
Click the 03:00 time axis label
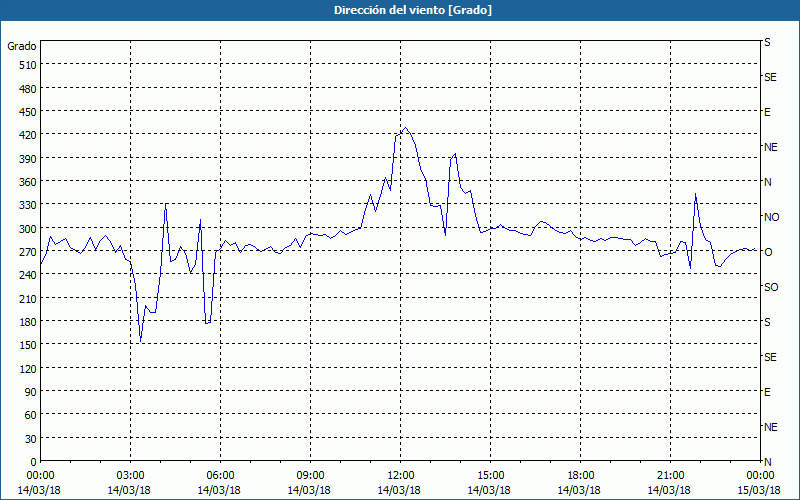pos(130,476)
